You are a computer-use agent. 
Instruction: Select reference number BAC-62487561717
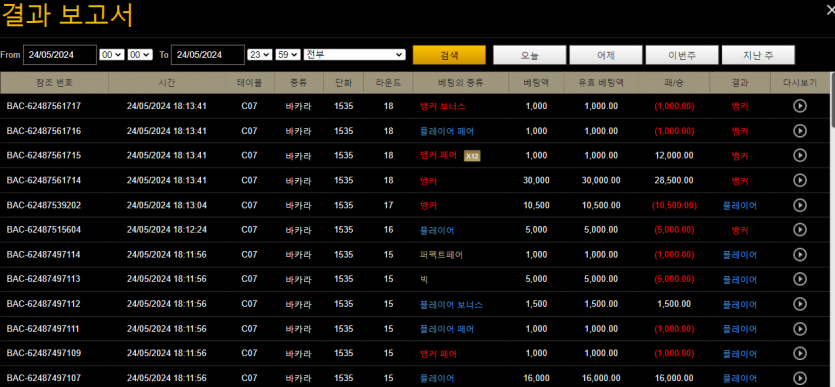[44, 106]
